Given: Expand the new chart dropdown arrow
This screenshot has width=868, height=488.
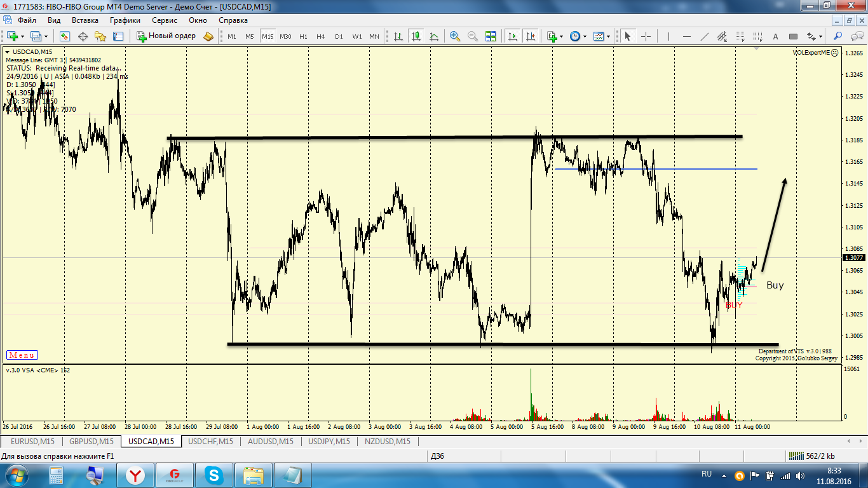Looking at the screenshot, I should tap(22, 36).
